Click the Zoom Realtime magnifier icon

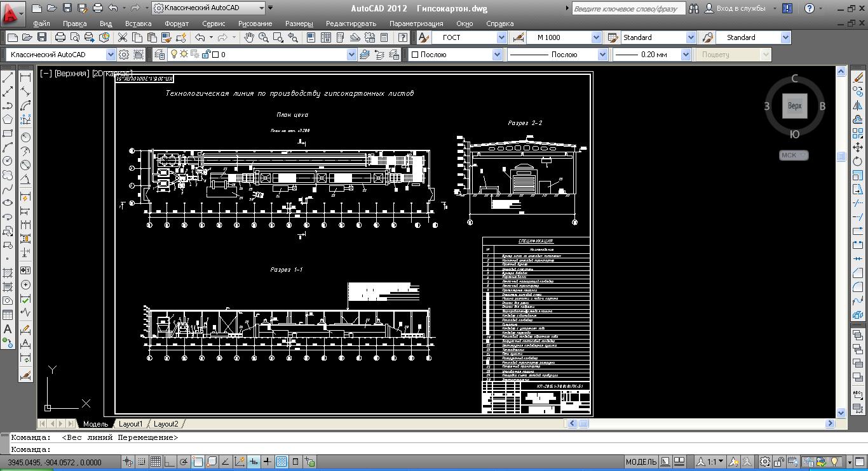tap(263, 37)
